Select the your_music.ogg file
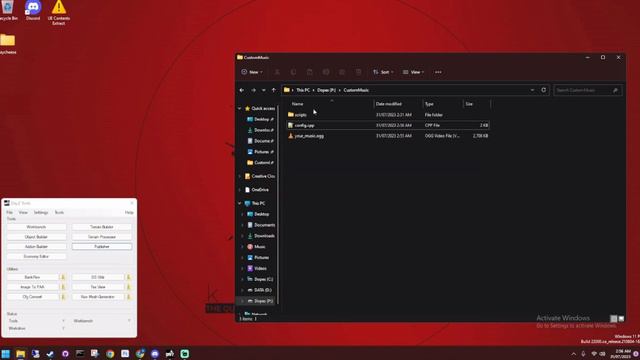This screenshot has height=360, width=640. click(x=388, y=136)
